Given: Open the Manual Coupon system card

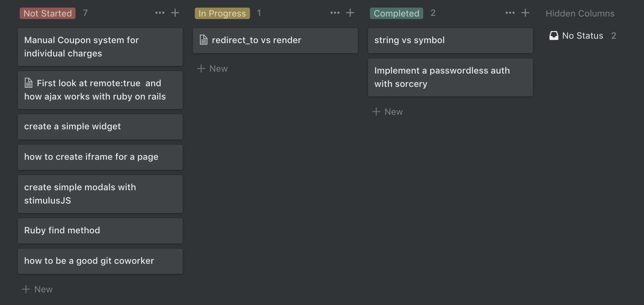Looking at the screenshot, I should pyautogui.click(x=100, y=47).
